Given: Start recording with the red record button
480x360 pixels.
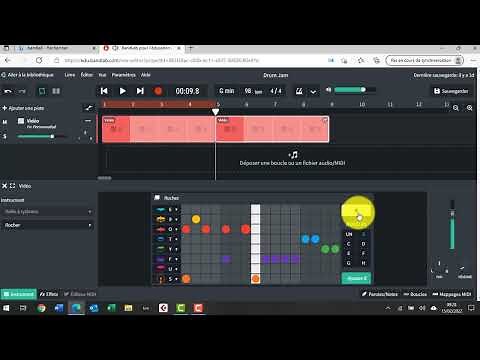Looking at the screenshot, I should pos(158,91).
